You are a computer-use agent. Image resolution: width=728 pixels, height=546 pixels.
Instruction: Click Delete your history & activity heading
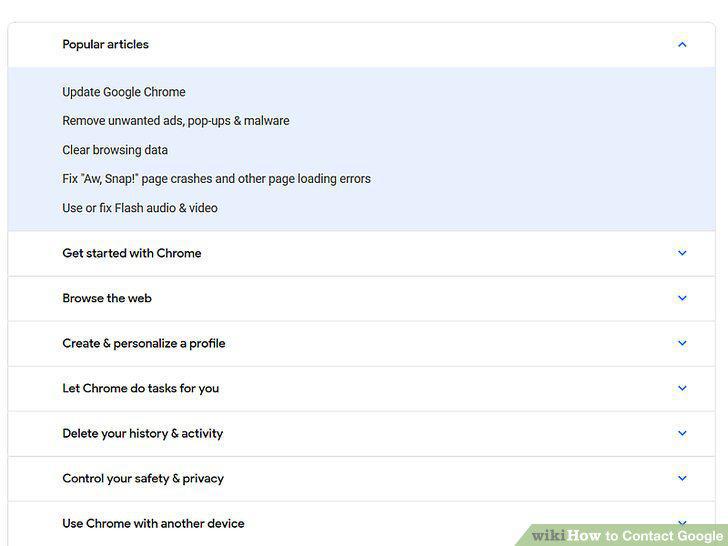click(143, 434)
